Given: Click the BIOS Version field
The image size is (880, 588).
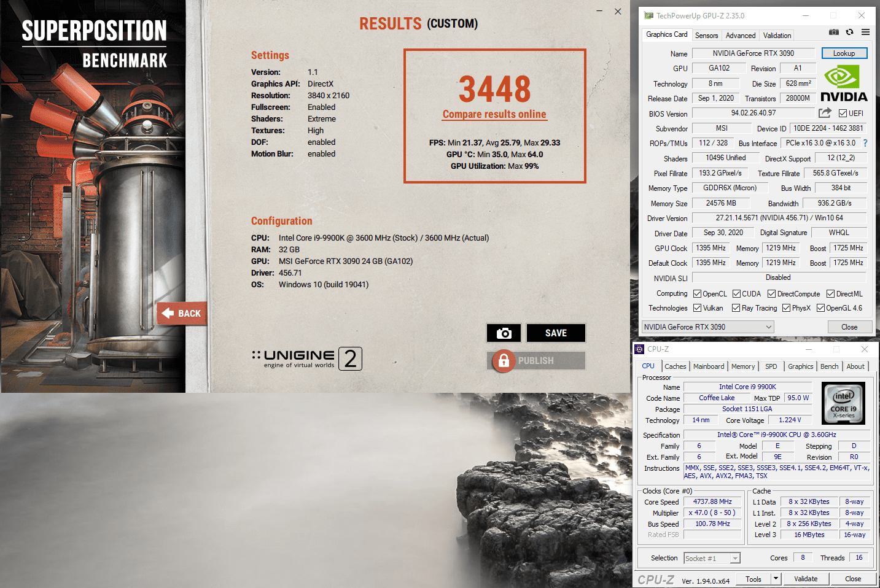Looking at the screenshot, I should pos(753,113).
